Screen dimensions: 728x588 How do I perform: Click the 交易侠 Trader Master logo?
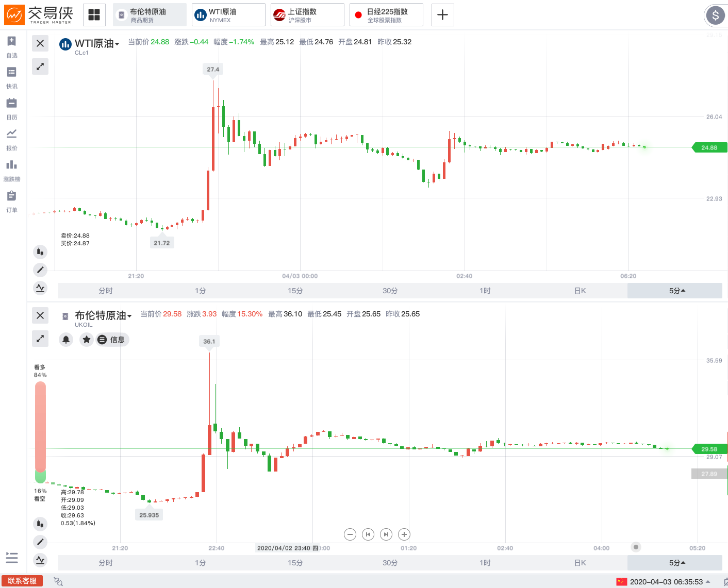click(39, 15)
